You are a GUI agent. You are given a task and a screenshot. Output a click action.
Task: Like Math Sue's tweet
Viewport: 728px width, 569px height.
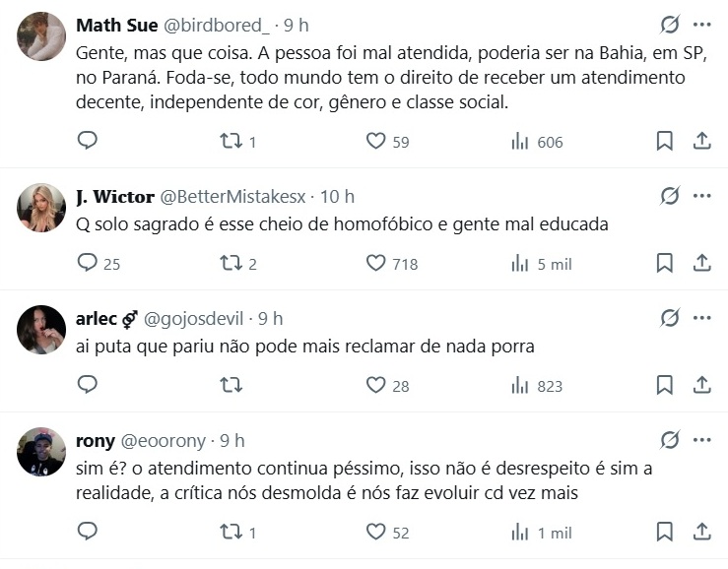tap(375, 141)
